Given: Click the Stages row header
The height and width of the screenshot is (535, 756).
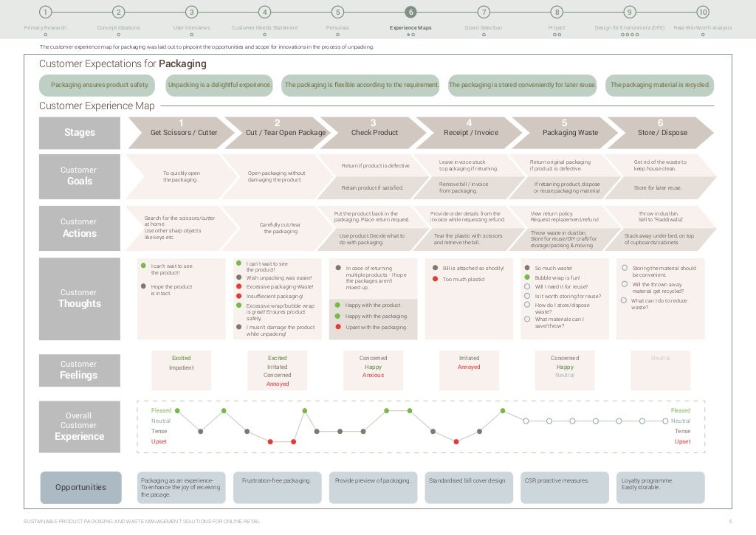Looking at the screenshot, I should [80, 133].
